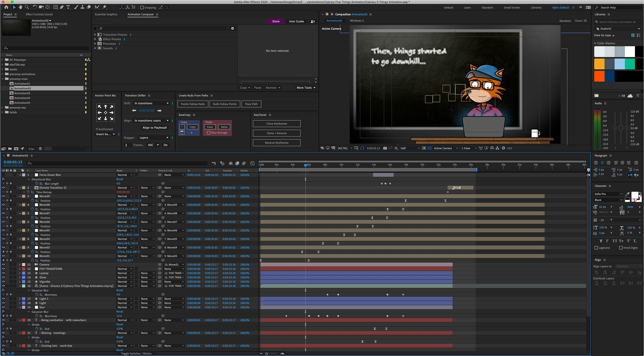
Task: Open the Shift In transitions dropdown
Action: (152, 103)
